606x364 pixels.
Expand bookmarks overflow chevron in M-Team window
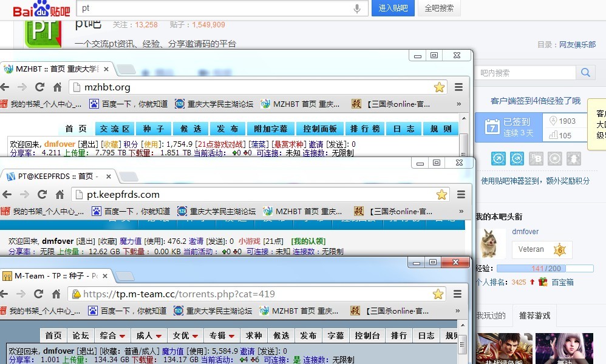(458, 311)
